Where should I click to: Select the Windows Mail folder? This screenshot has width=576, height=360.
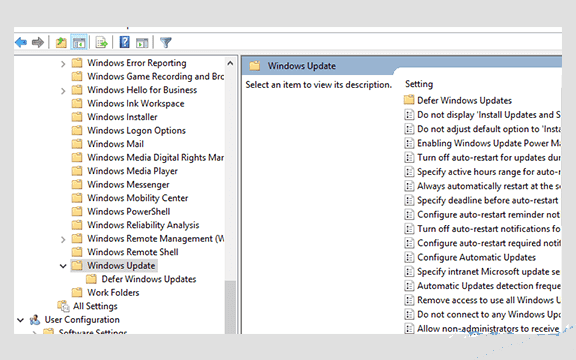point(108,144)
